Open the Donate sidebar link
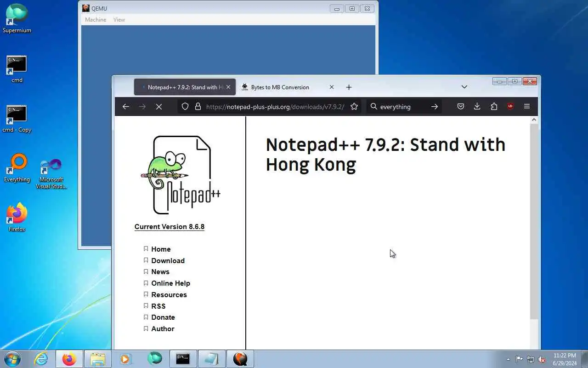The image size is (588, 368). [x=163, y=317]
